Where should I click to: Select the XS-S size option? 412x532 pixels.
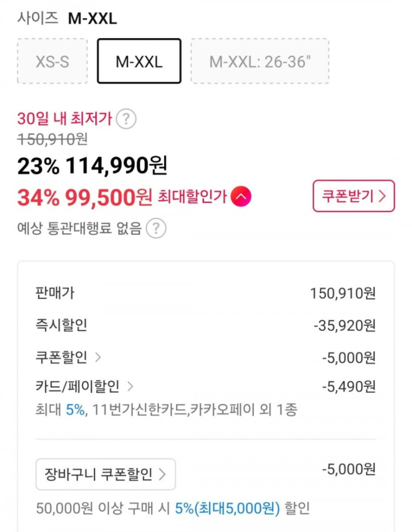(x=52, y=62)
